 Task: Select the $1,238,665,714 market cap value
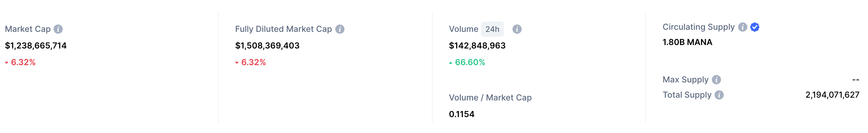[x=36, y=46]
